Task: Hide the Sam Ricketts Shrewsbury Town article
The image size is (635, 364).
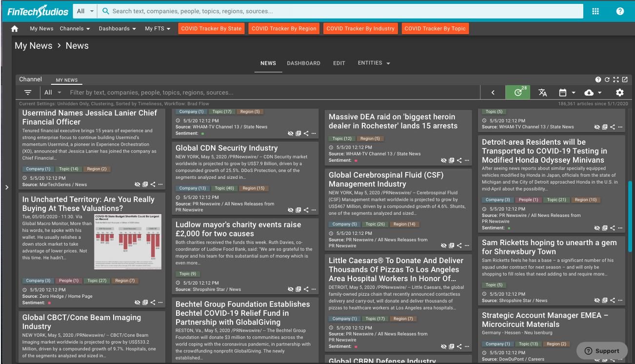Action: click(597, 301)
